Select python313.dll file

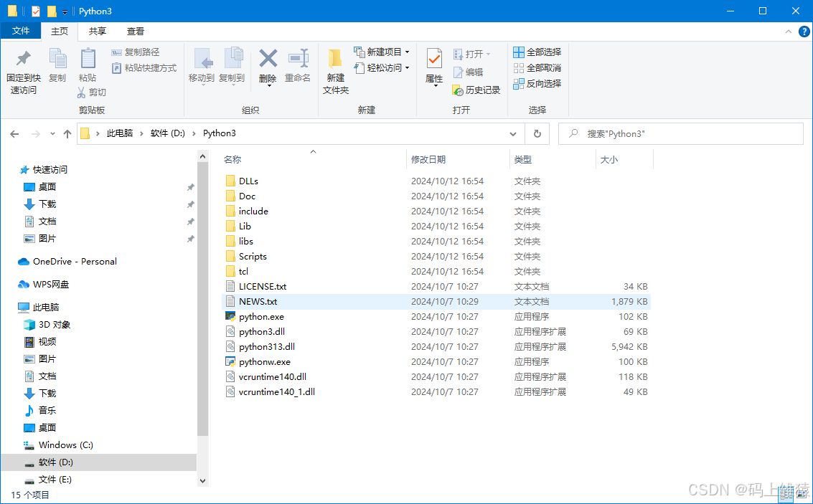coord(266,346)
